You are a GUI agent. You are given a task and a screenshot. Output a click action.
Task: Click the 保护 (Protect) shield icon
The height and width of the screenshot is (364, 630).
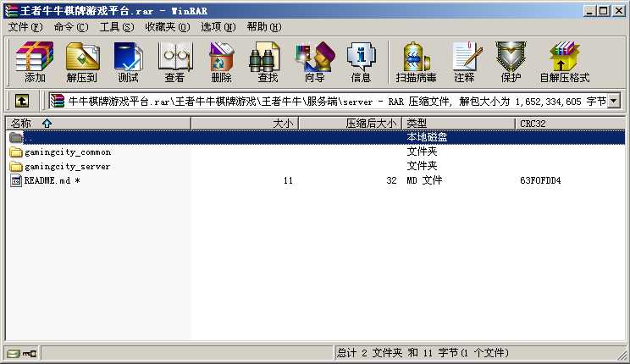(511, 62)
